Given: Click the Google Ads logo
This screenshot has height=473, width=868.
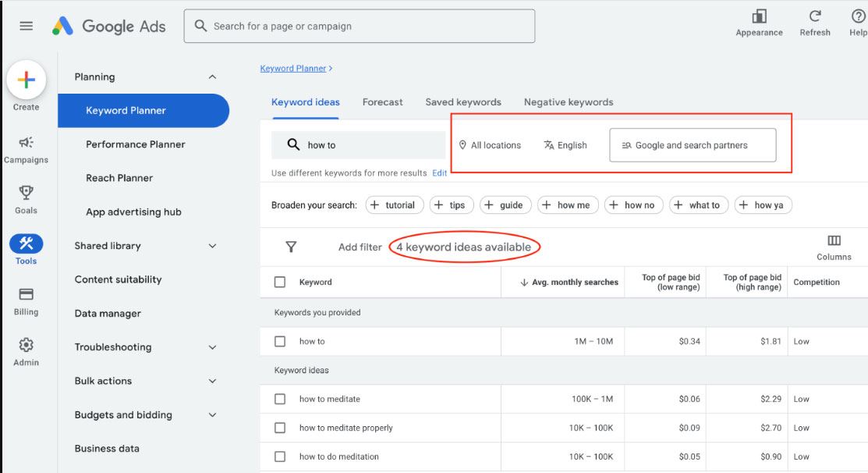Looking at the screenshot, I should (109, 26).
